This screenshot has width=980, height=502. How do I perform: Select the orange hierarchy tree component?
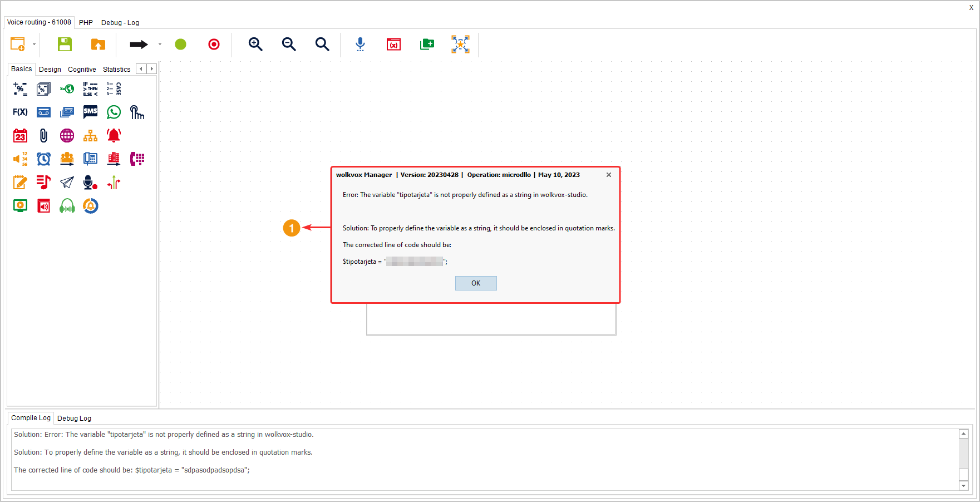tap(90, 135)
